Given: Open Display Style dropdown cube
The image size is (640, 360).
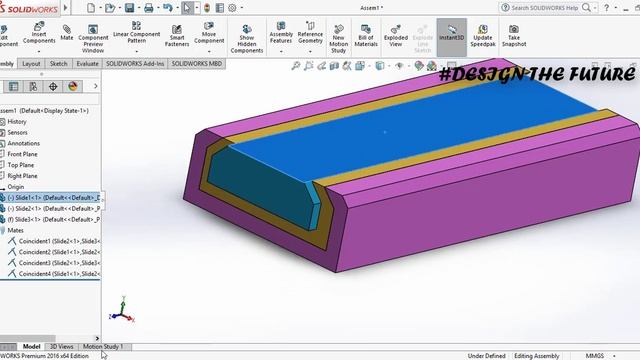Looking at the screenshot, I should (380, 66).
